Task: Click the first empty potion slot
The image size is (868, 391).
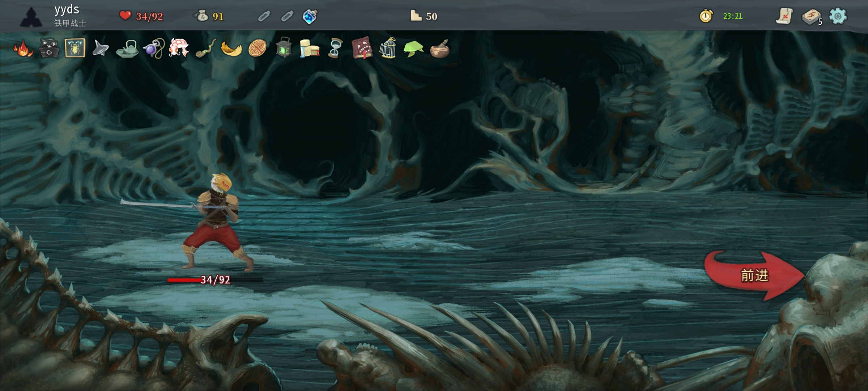Action: [264, 16]
